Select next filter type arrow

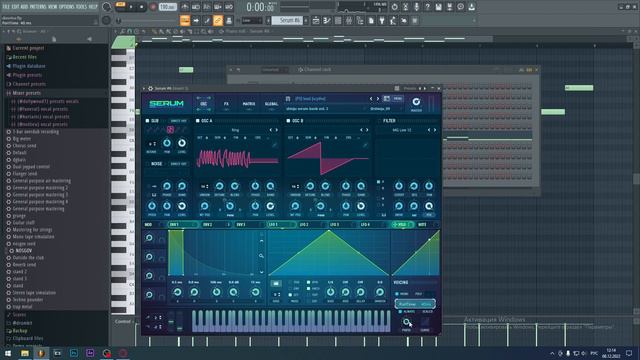(435, 130)
